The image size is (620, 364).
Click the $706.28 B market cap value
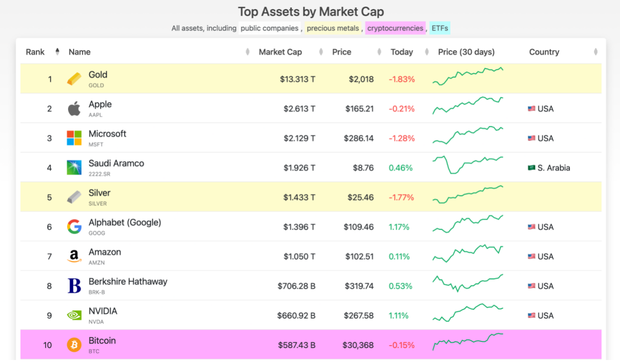click(296, 286)
